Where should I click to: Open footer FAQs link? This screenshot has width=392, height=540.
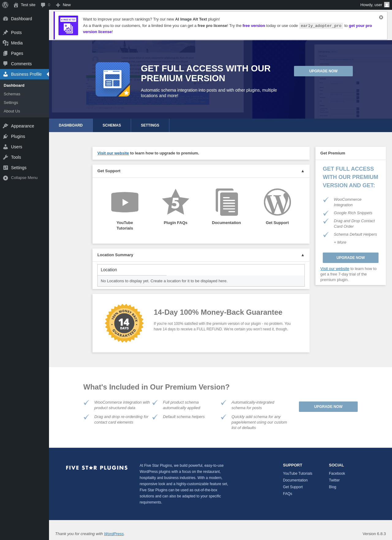288,494
